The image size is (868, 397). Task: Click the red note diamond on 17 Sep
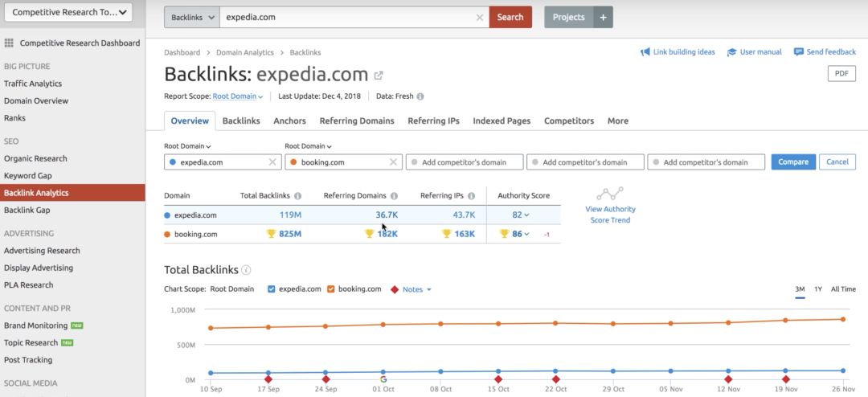(268, 379)
